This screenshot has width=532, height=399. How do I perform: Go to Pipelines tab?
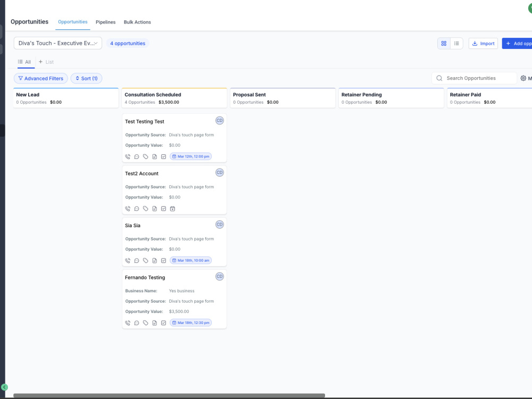(x=105, y=22)
